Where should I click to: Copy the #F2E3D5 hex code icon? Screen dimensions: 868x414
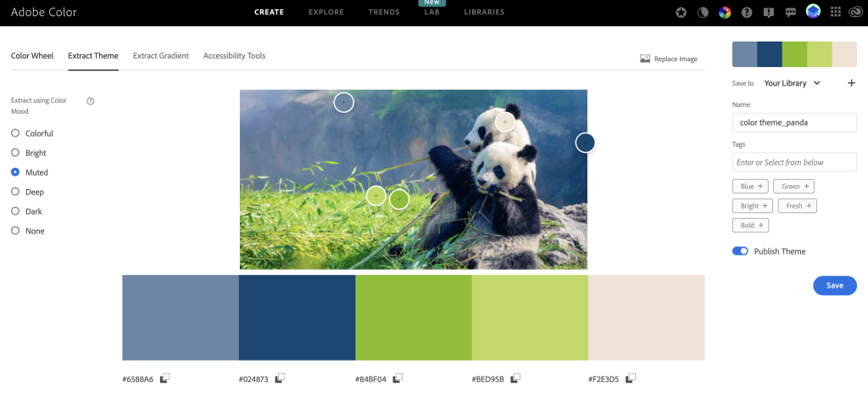tap(631, 378)
